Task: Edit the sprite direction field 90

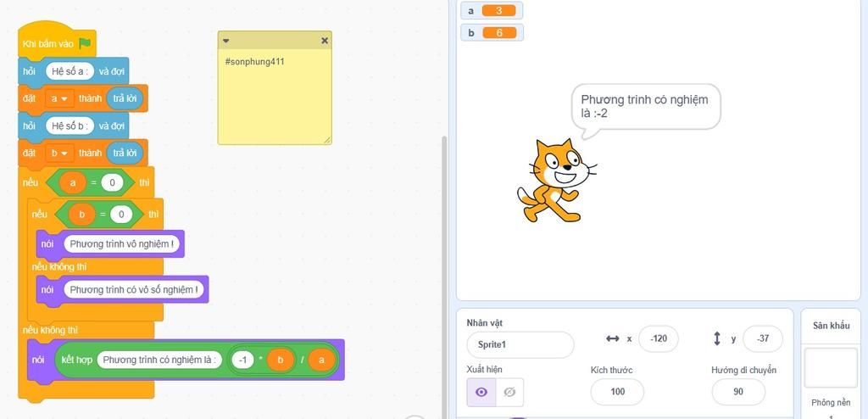Action: point(738,392)
